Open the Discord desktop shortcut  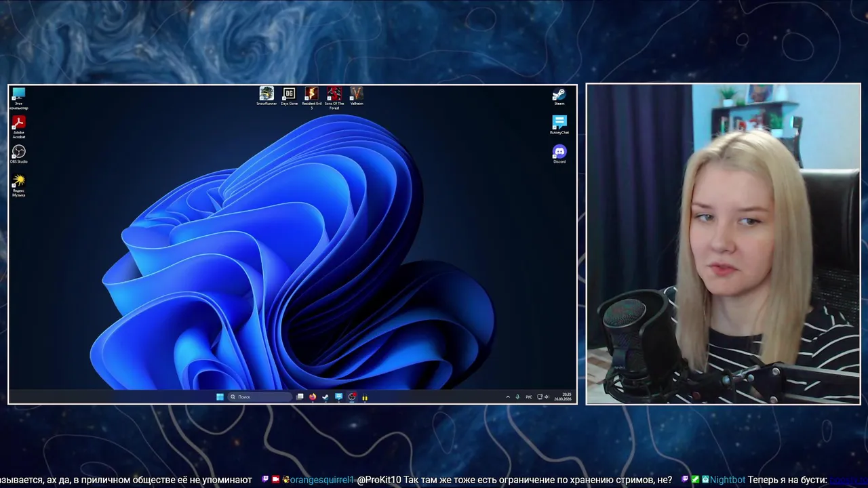coord(559,155)
